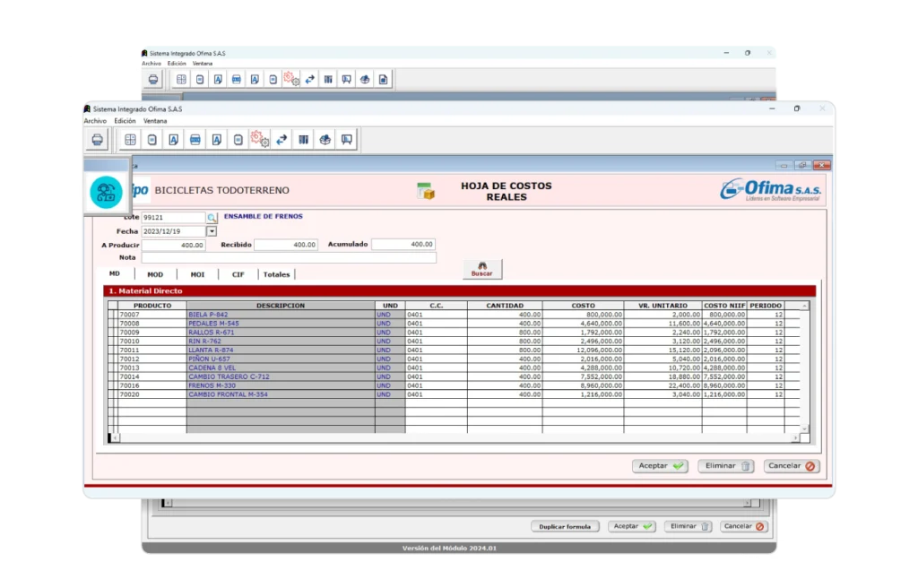Click the last page icon in the back toolbar
The height and width of the screenshot is (588, 918).
(383, 79)
